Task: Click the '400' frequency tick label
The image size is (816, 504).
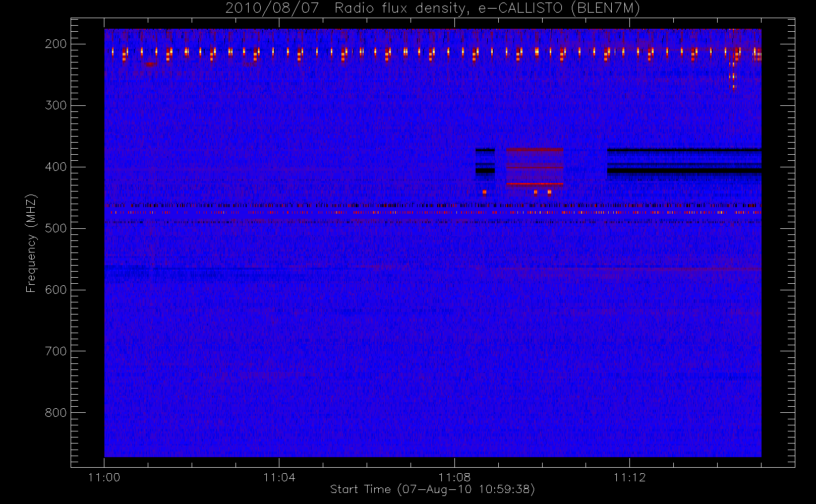Action: [56, 167]
